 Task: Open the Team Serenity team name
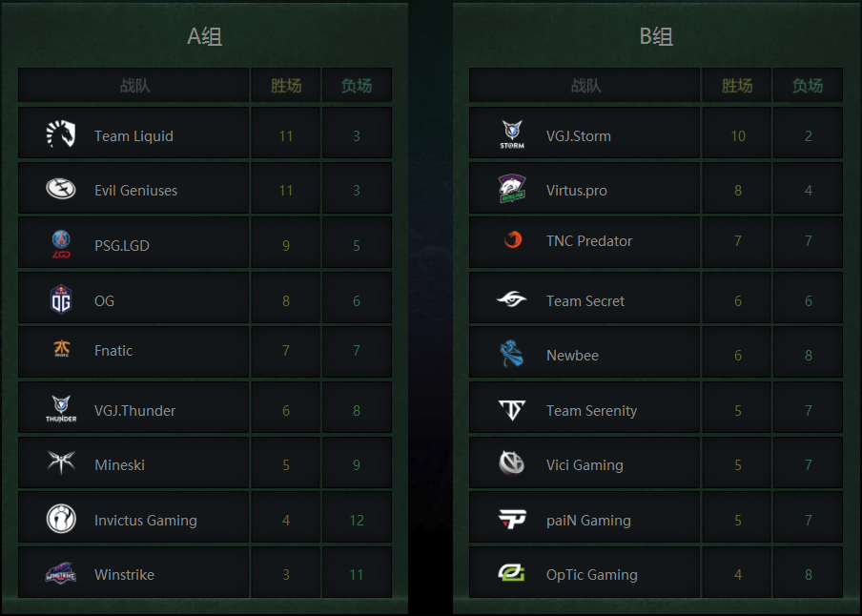[591, 411]
